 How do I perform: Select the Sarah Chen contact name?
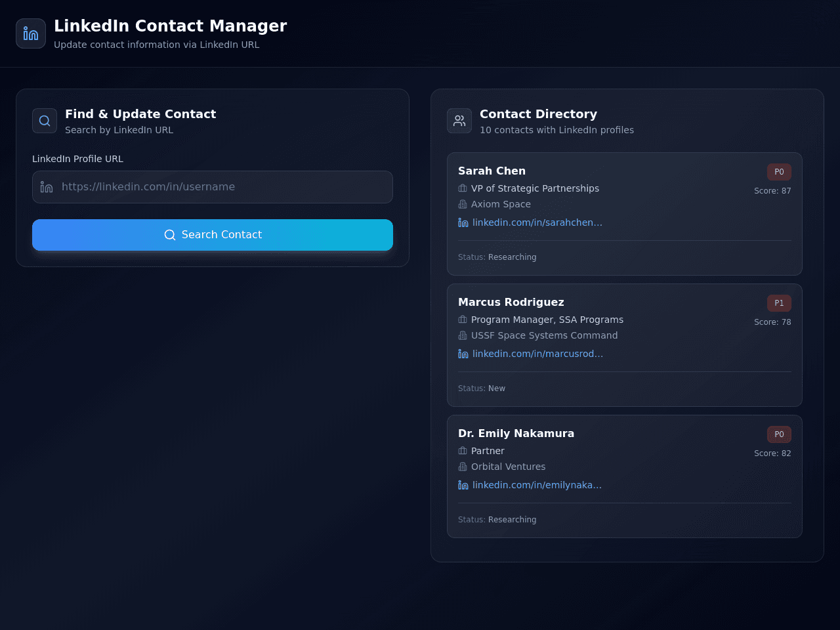tap(492, 171)
